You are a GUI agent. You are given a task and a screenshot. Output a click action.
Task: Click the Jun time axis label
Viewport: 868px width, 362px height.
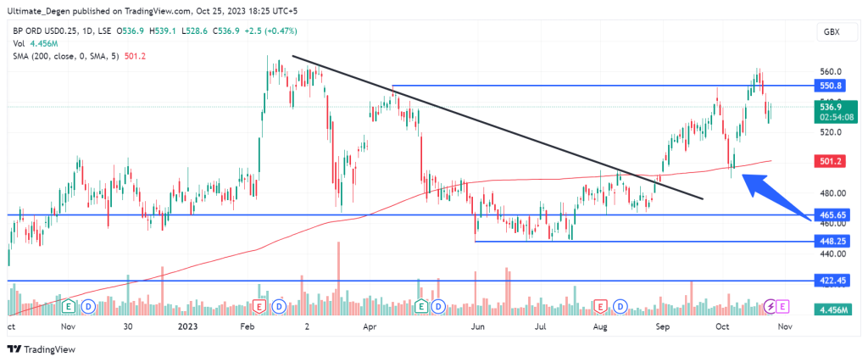(478, 327)
